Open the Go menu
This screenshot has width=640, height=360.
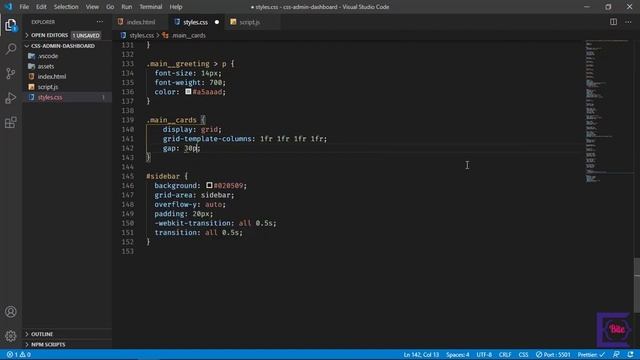(110, 7)
